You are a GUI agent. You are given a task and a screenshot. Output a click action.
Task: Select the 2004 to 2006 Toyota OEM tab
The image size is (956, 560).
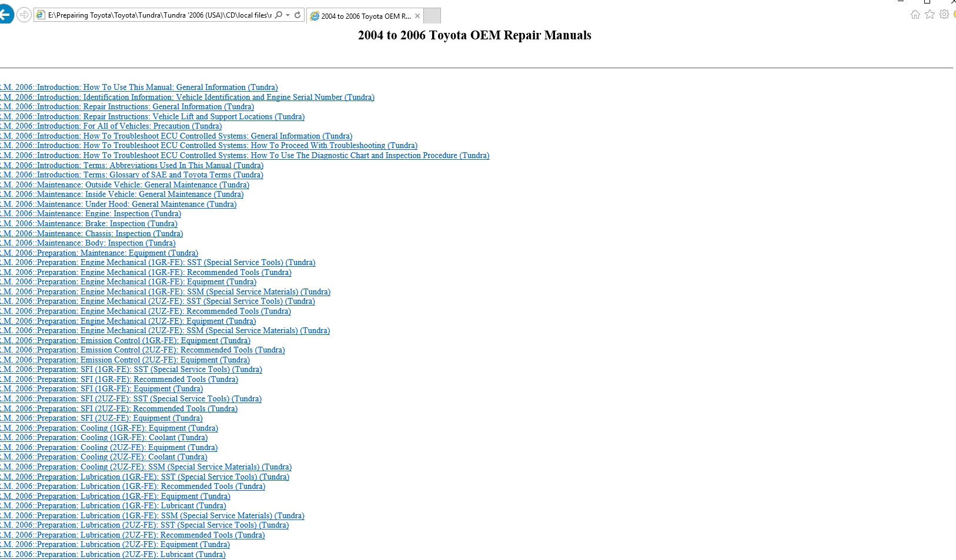point(365,16)
